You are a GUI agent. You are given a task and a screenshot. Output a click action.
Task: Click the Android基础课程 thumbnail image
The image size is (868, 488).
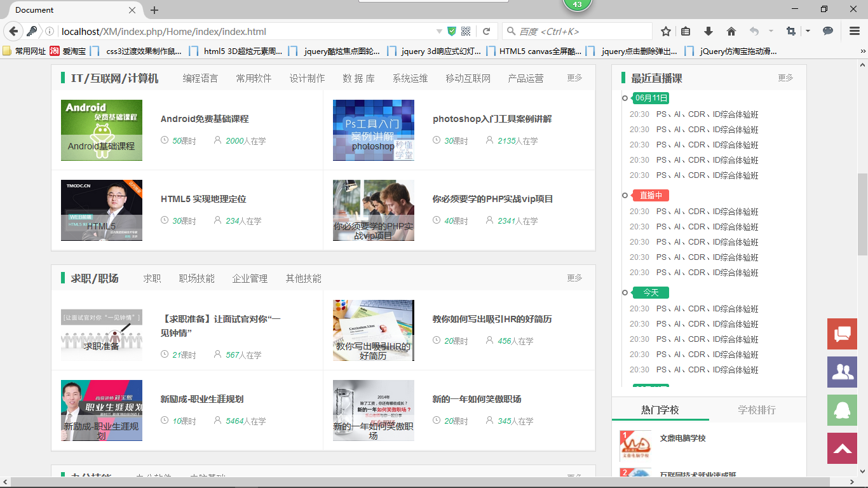[102, 130]
